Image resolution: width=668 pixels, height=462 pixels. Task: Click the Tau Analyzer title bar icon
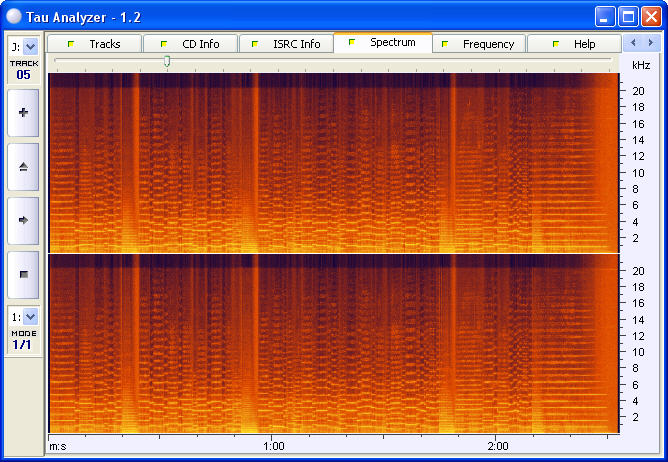pyautogui.click(x=13, y=15)
